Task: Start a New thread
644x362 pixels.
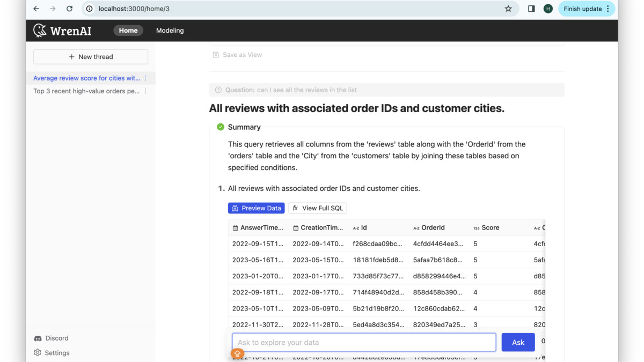Action: 90,56
